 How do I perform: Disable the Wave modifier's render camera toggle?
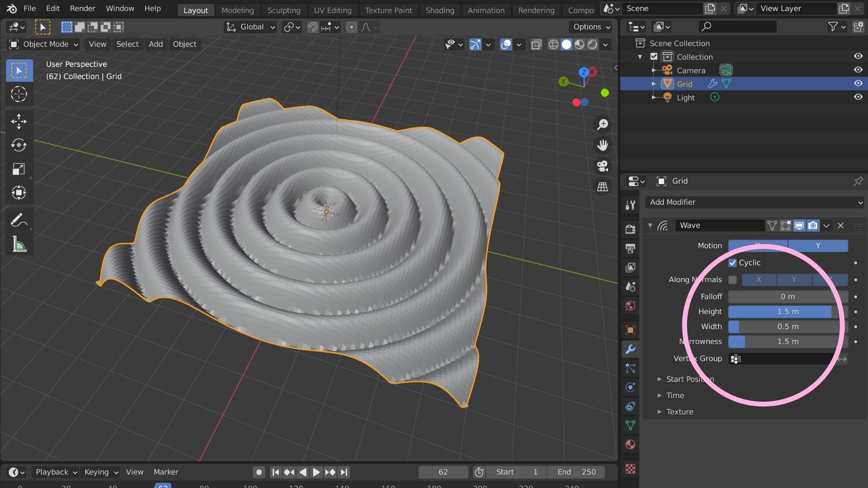point(813,225)
